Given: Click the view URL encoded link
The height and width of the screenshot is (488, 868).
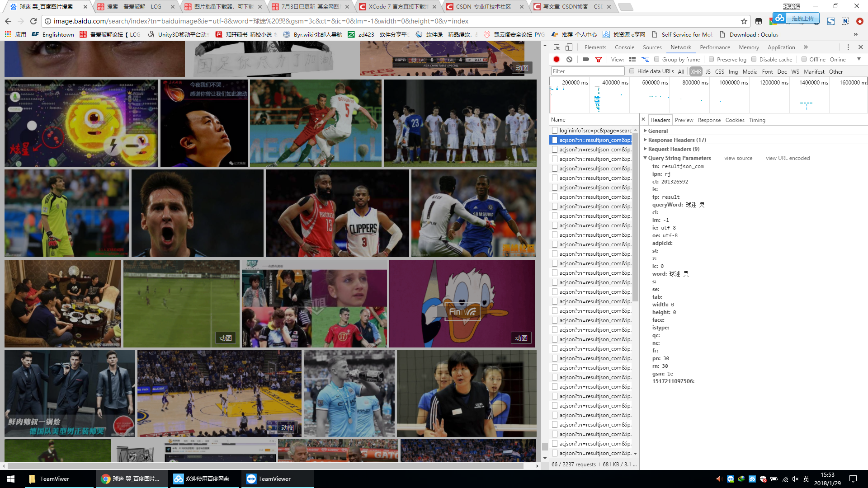Looking at the screenshot, I should 788,158.
